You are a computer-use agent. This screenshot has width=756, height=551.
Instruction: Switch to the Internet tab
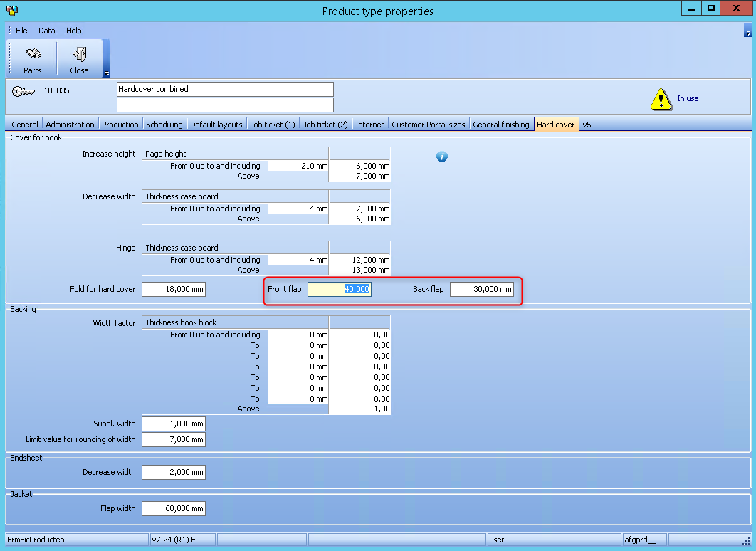click(369, 125)
